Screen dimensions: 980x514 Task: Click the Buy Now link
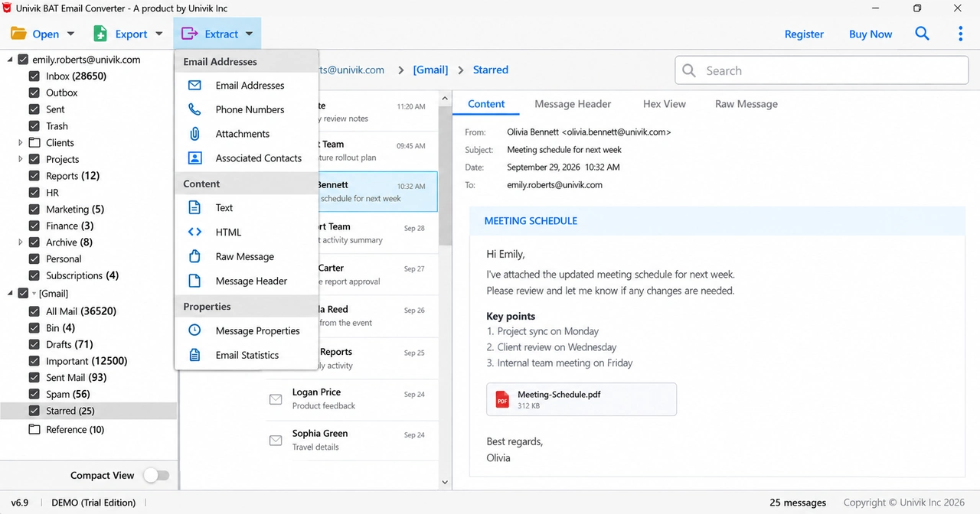coord(871,34)
